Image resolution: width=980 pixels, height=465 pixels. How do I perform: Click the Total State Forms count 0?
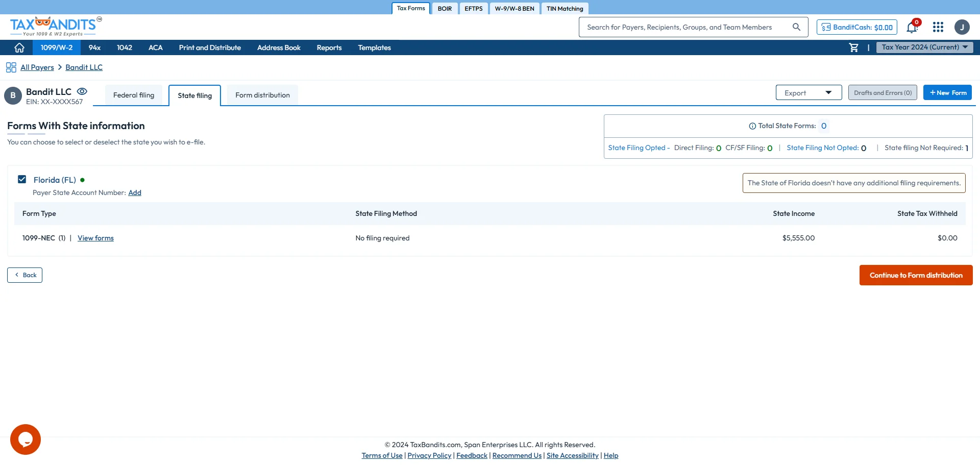(824, 126)
